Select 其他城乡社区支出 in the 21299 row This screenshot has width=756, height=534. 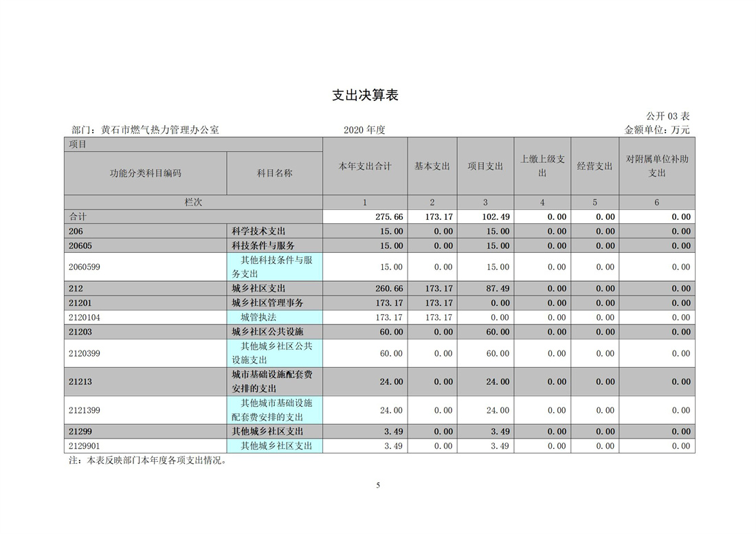pos(267,432)
